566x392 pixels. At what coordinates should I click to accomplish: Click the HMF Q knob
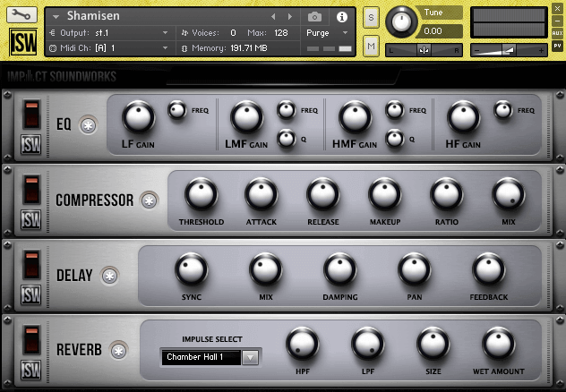click(395, 139)
